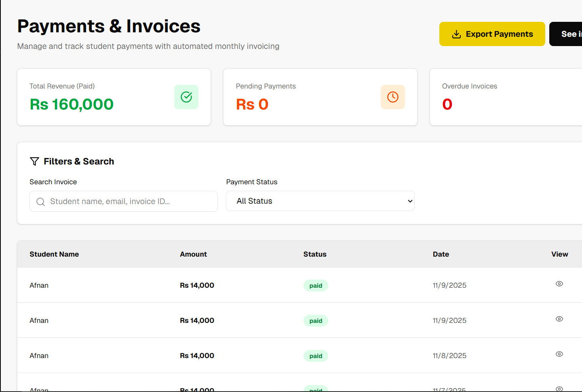
Task: View the first Afnan invoice dated 11/9/2025
Action: click(559, 284)
